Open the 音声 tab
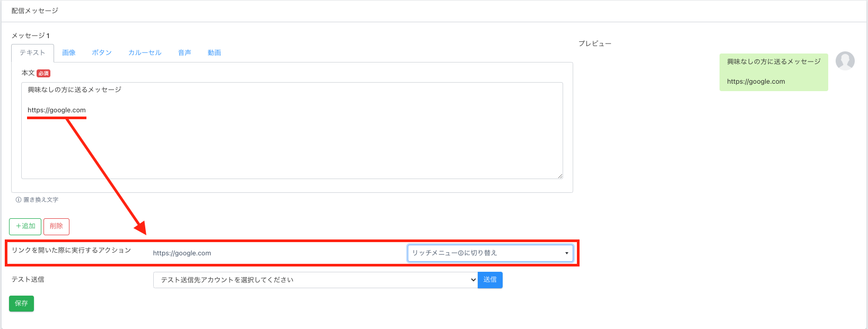Image resolution: width=868 pixels, height=329 pixels. click(185, 53)
